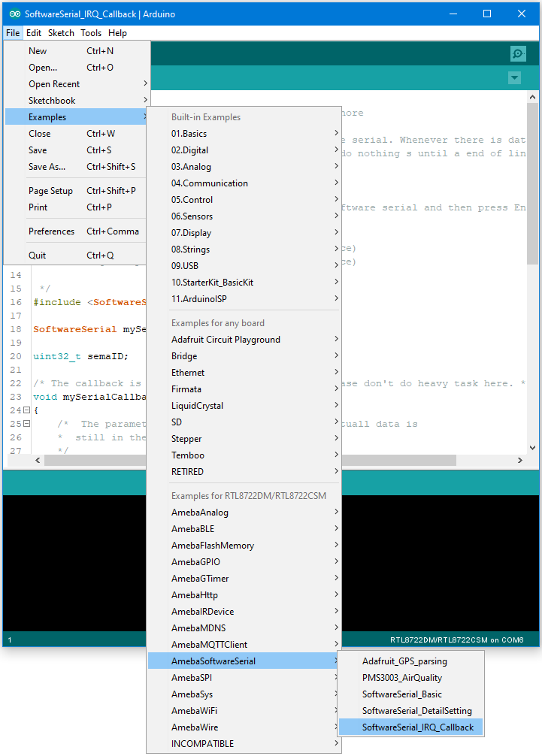Viewport: 542px width, 756px height.
Task: Open the AmebaBLE examples
Action: pyautogui.click(x=244, y=529)
